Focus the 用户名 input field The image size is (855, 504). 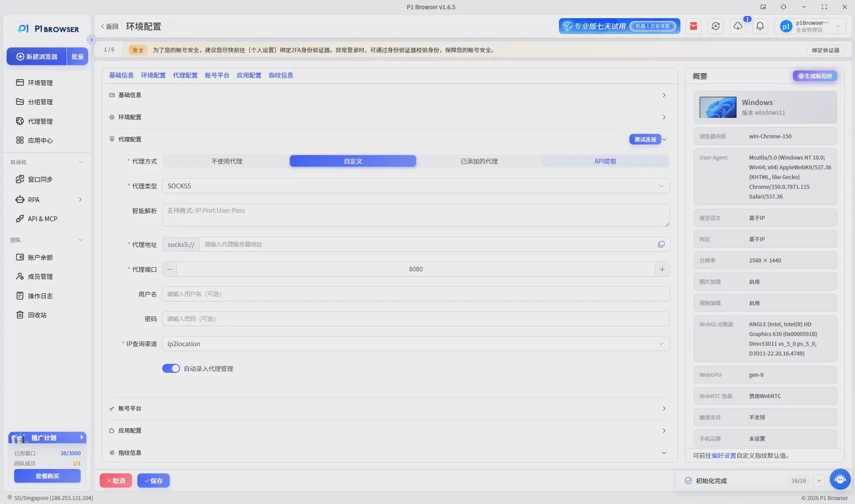[415, 294]
